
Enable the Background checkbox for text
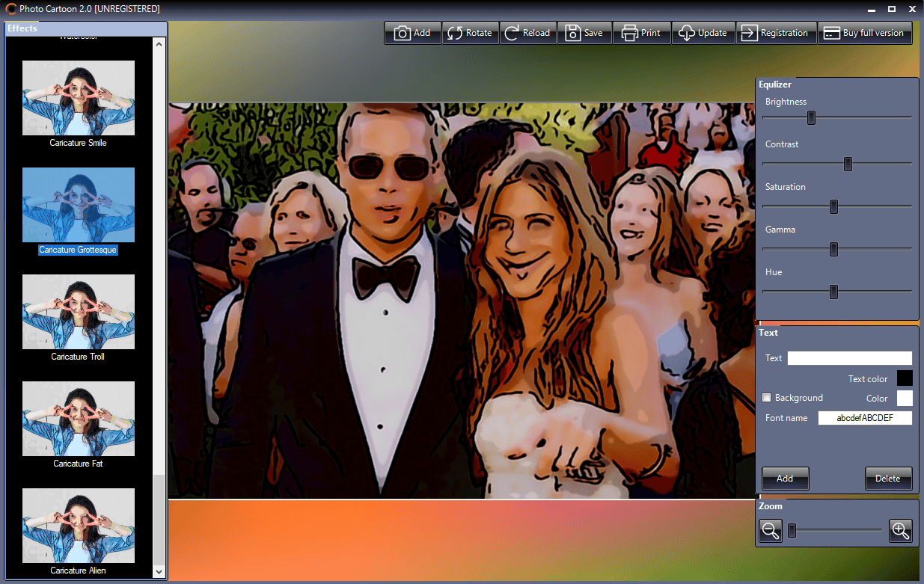(x=766, y=398)
